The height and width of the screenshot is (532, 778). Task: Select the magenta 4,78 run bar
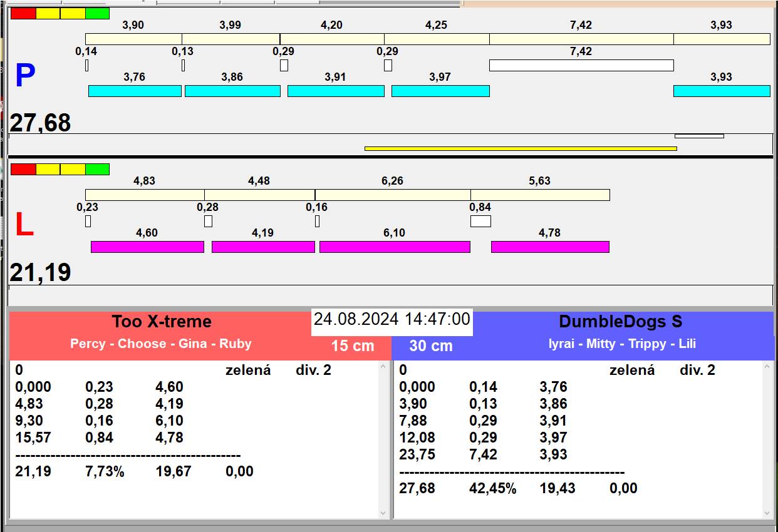tap(550, 247)
